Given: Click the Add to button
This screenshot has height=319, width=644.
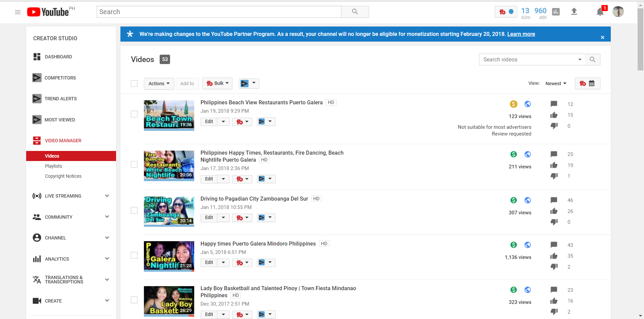Looking at the screenshot, I should (187, 84).
